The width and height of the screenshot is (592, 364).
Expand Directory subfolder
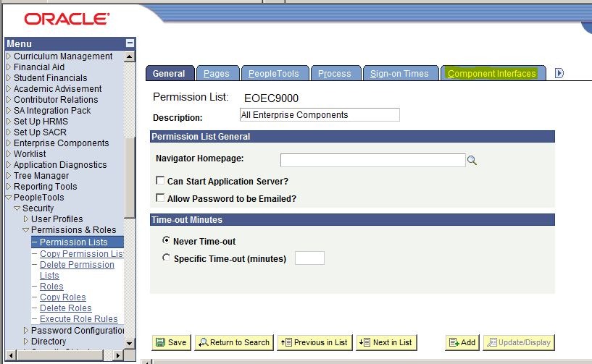click(x=25, y=342)
